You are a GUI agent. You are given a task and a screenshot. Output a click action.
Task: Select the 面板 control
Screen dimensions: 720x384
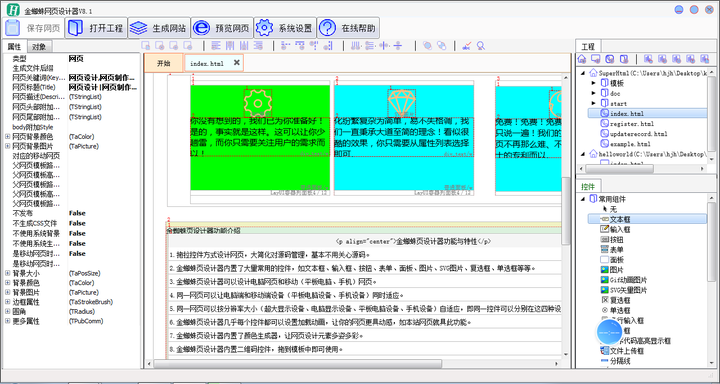[x=616, y=260]
